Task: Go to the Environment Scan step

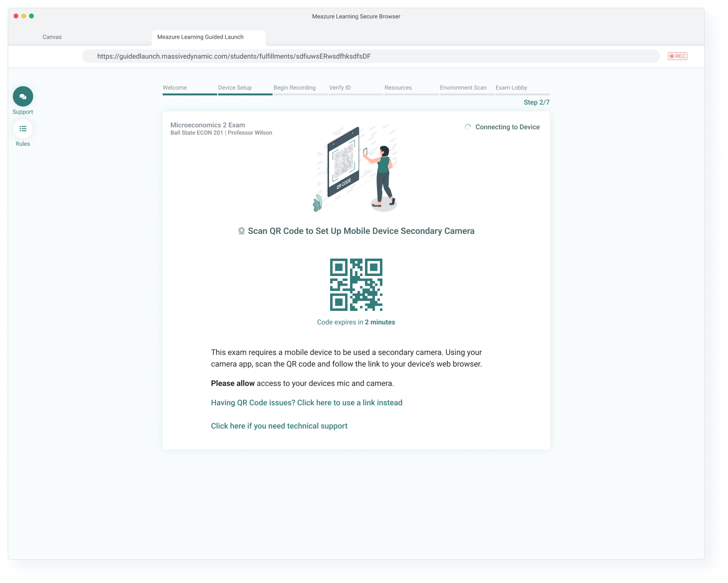Action: pos(467,89)
